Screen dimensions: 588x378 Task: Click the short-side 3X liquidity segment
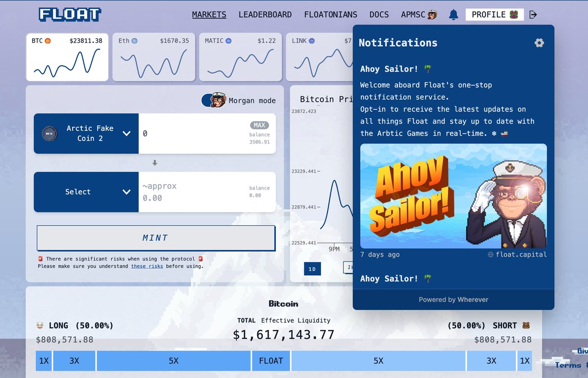click(x=491, y=361)
